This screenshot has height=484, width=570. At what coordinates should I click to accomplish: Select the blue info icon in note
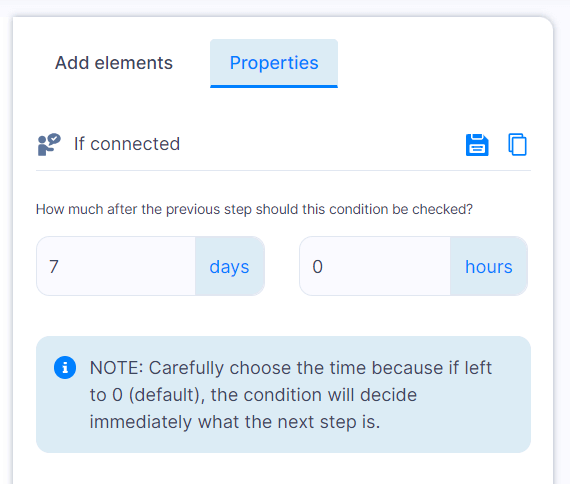(65, 368)
